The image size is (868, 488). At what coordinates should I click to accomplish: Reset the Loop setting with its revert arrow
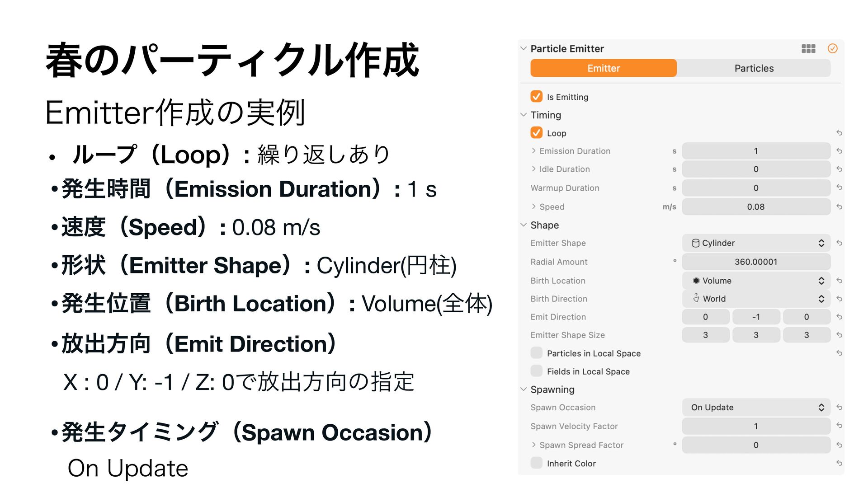(839, 133)
